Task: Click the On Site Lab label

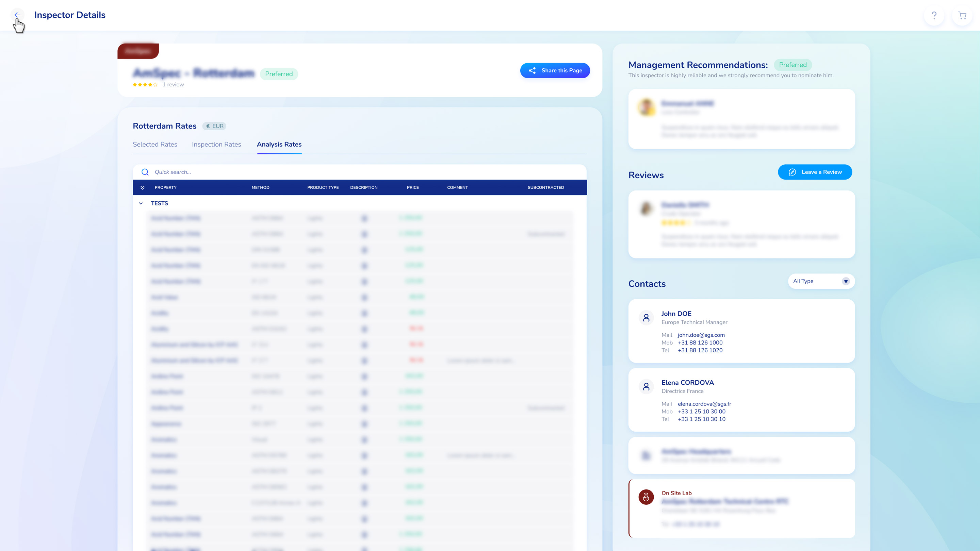Action: coord(676,493)
